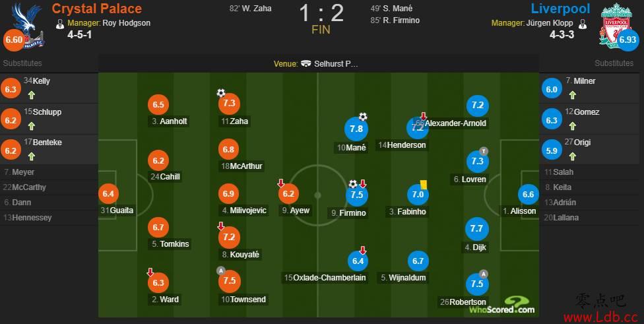Click Fabinho's yellow card icon
This screenshot has height=324, width=644.
[x=424, y=184]
